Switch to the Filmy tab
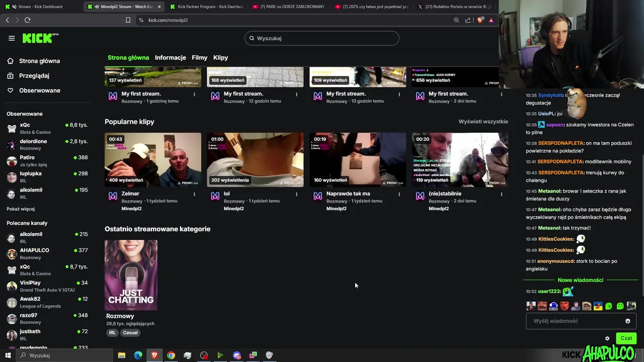This screenshot has height=362, width=644. coord(200,57)
